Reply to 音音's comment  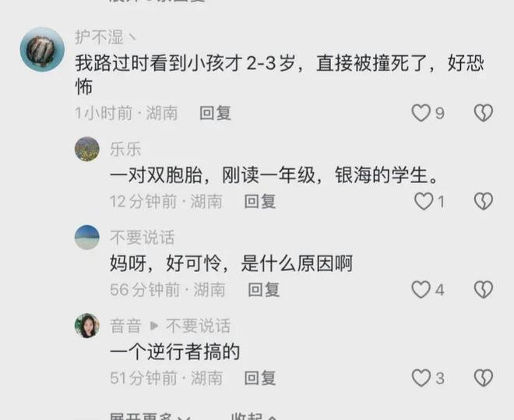260,378
